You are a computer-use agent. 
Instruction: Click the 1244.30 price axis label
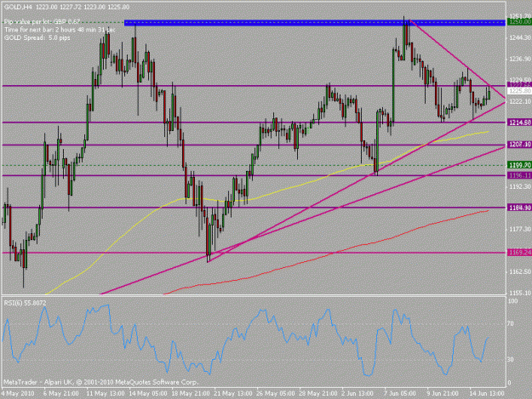pyautogui.click(x=519, y=37)
